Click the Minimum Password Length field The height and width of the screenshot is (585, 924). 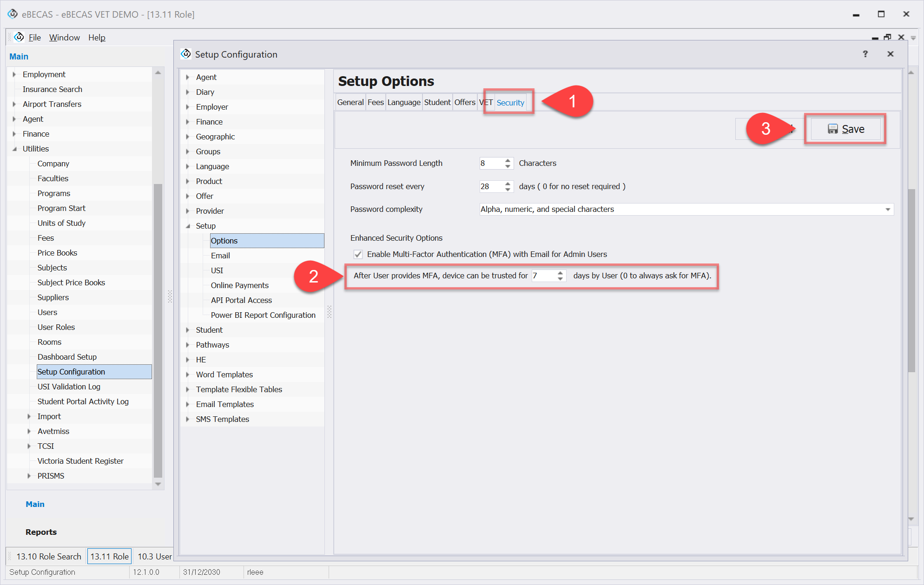pyautogui.click(x=491, y=163)
